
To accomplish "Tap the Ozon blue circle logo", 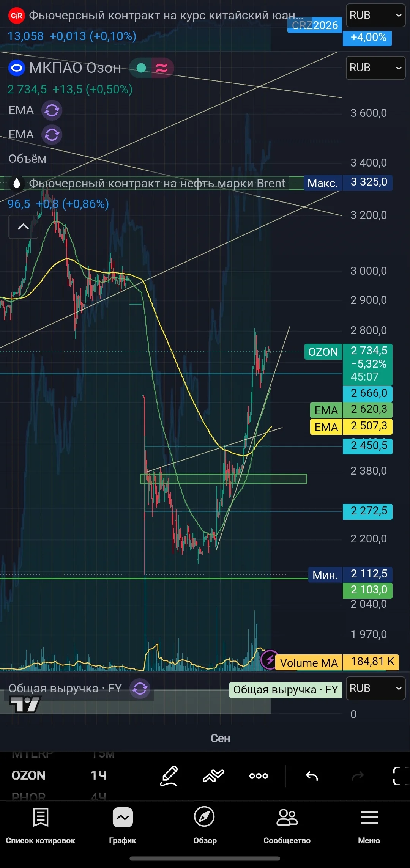I will click(16, 68).
